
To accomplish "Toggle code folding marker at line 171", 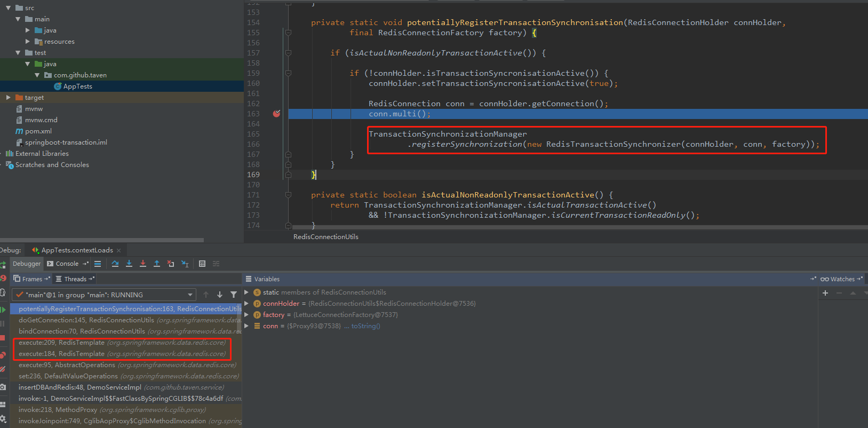I will click(x=288, y=195).
